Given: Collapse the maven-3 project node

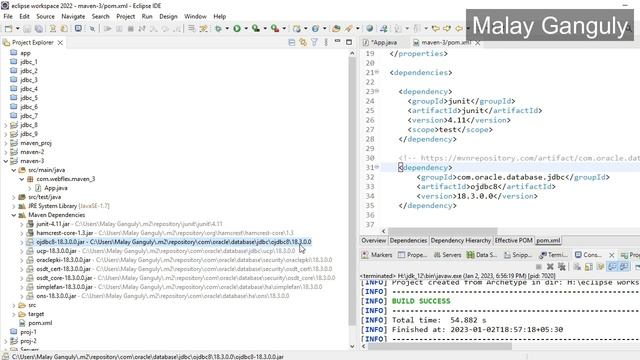Looking at the screenshot, I should tap(6, 161).
